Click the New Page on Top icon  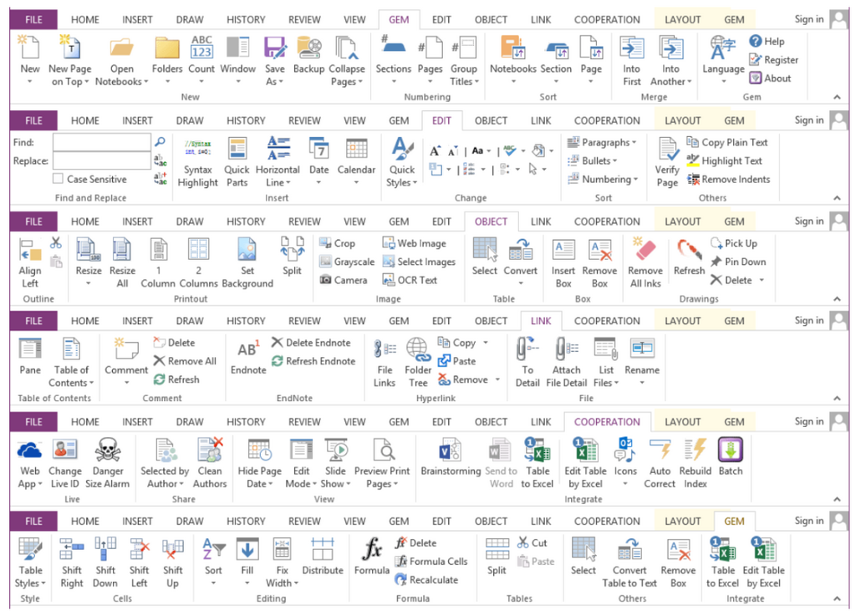coord(70,47)
